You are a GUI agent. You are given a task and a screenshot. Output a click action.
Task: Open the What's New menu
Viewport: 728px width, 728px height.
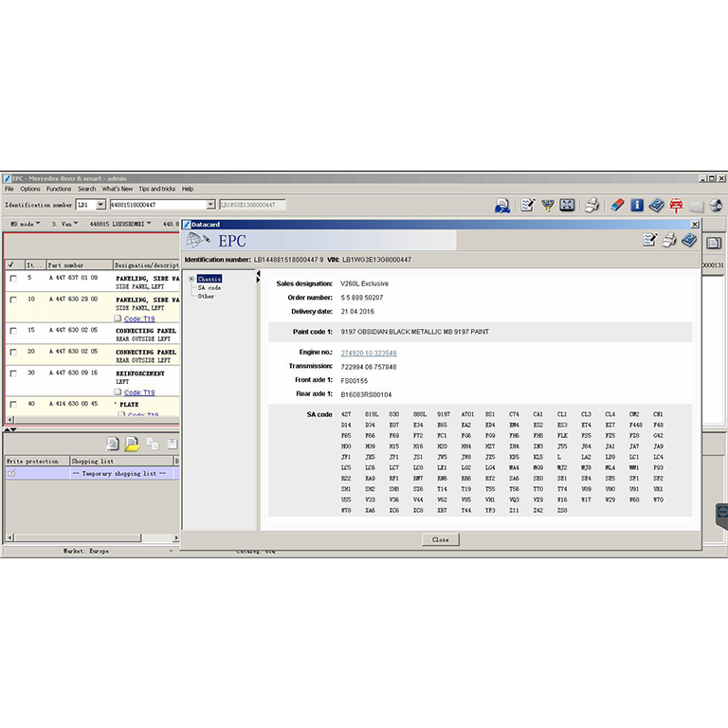(117, 189)
